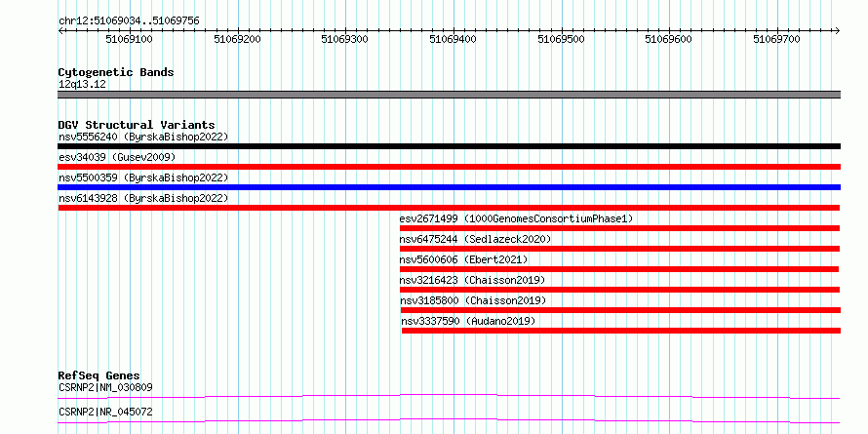Select the magenta CSRNP2|NR_045072 transcript line

click(x=449, y=420)
